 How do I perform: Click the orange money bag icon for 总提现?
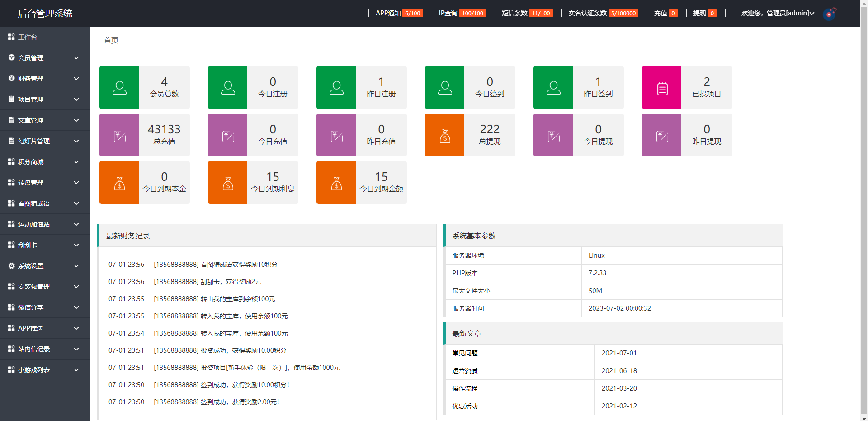coord(445,135)
